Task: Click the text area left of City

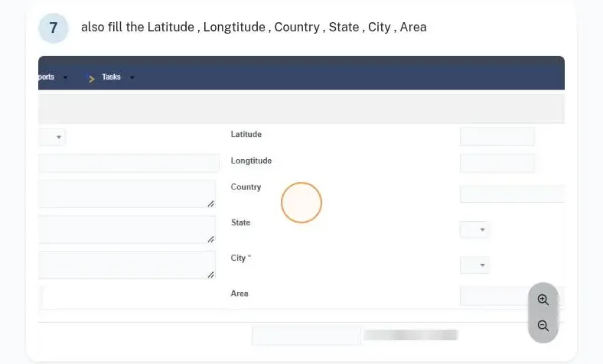Action: coord(127,265)
